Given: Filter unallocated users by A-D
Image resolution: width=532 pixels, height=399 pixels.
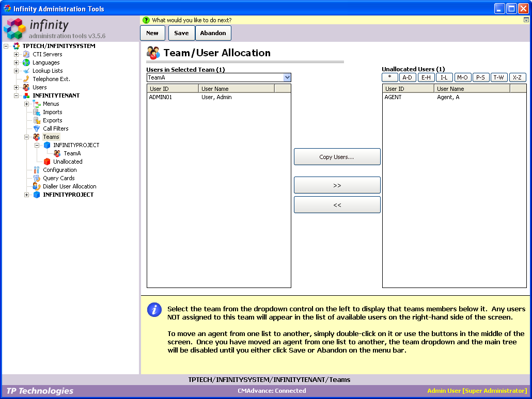Looking at the screenshot, I should pyautogui.click(x=408, y=77).
